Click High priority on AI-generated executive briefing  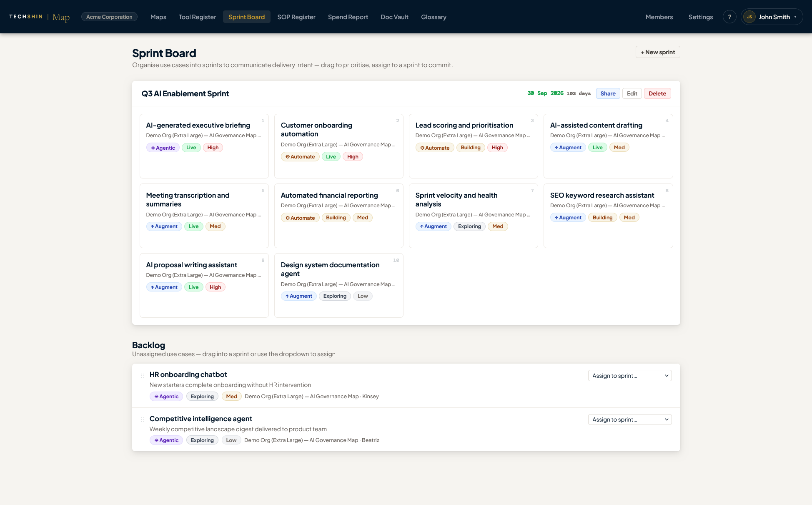pos(213,148)
